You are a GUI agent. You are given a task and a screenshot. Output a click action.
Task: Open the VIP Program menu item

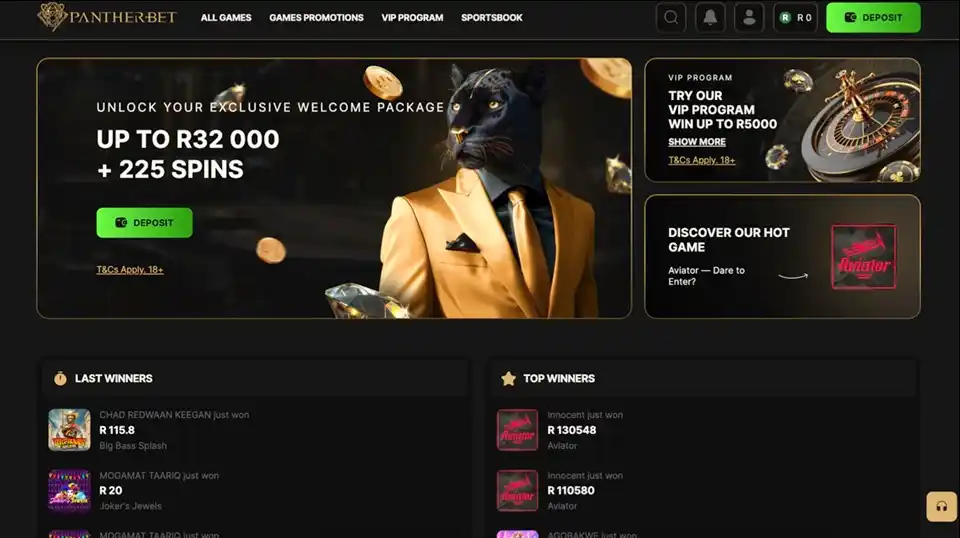point(412,18)
